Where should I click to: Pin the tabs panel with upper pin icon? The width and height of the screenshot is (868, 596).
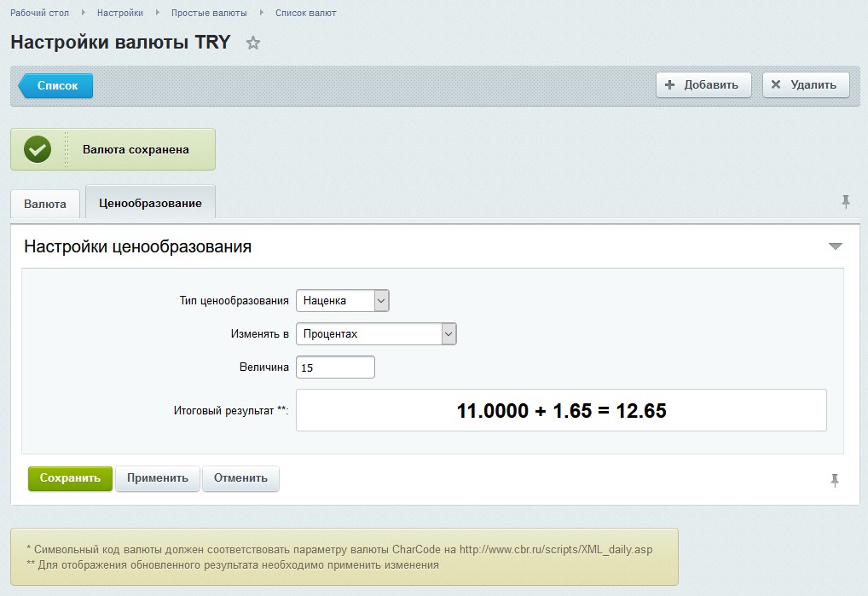click(845, 201)
